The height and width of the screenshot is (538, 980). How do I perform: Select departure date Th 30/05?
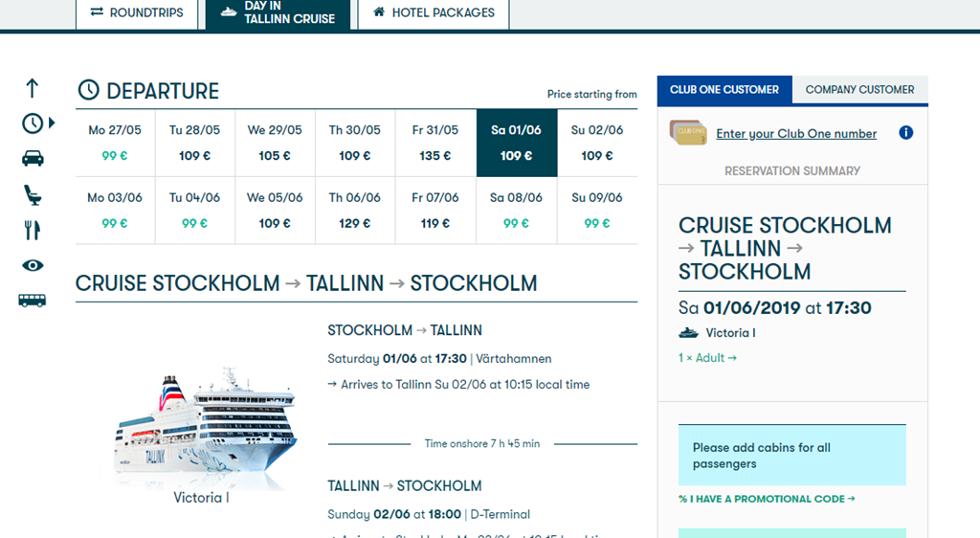click(x=355, y=143)
